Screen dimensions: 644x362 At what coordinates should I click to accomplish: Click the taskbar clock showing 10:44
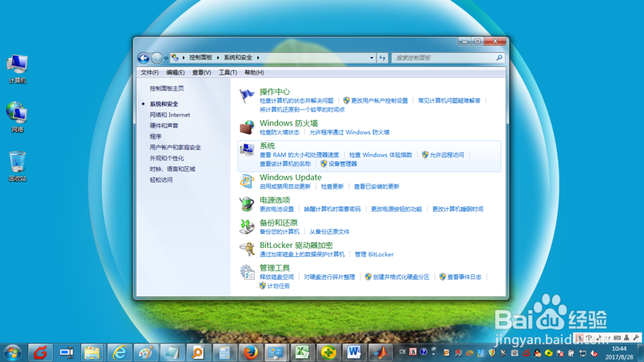click(x=619, y=349)
